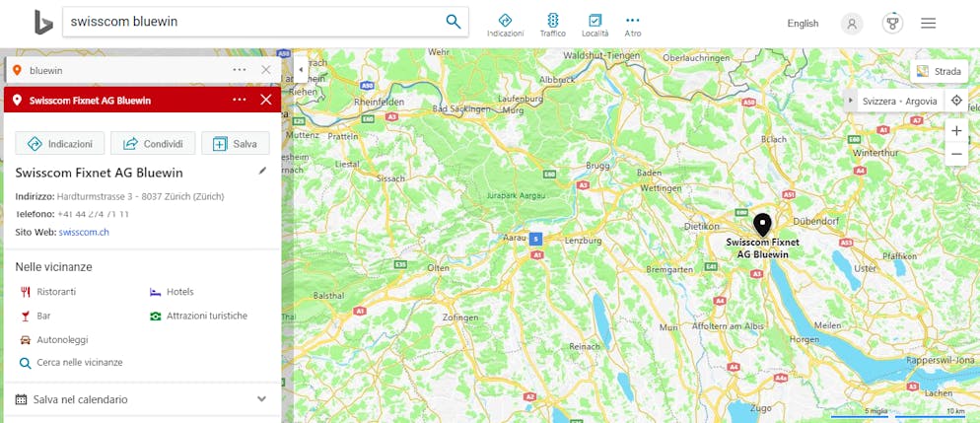
Task: Close the Swisscom Fixnet AG Bluewin card
Action: [266, 100]
